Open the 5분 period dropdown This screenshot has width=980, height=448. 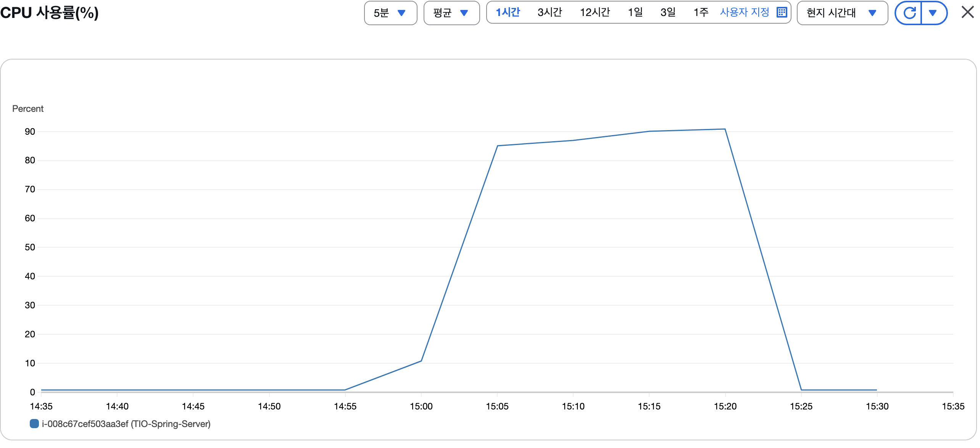tap(390, 13)
